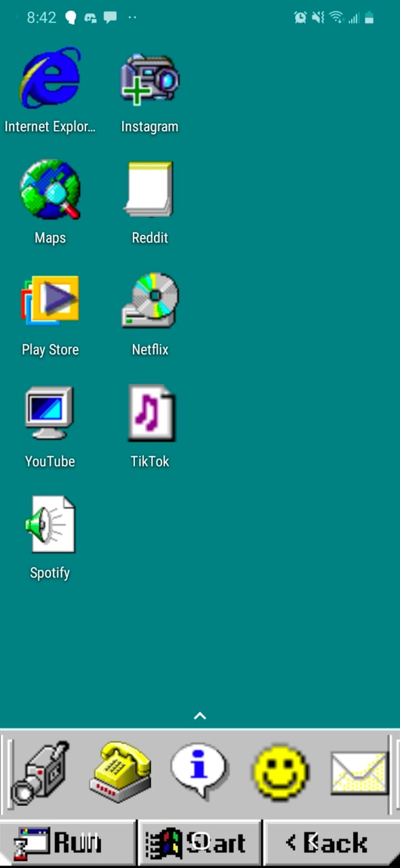Open the envelope mail dock icon

(359, 773)
